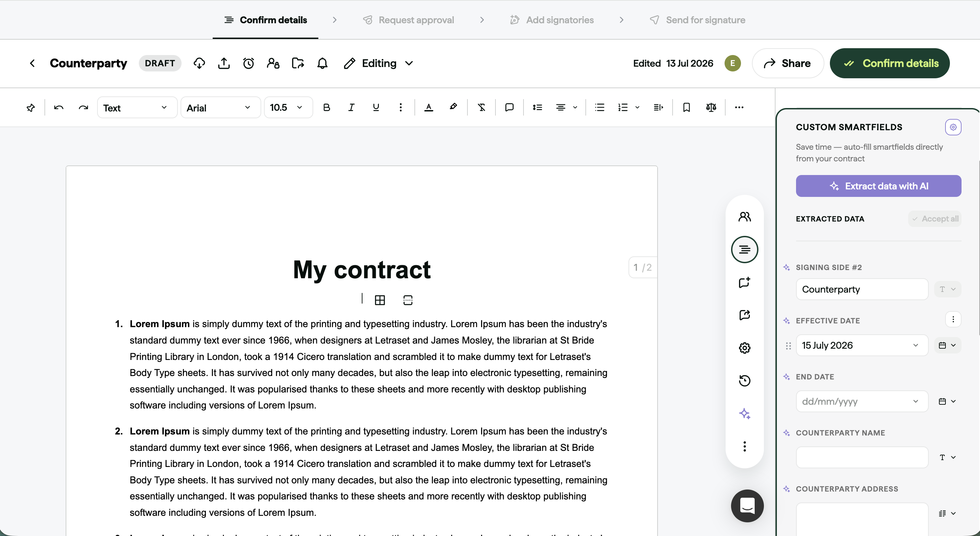Open the paragraph style Text dropdown

tap(137, 108)
